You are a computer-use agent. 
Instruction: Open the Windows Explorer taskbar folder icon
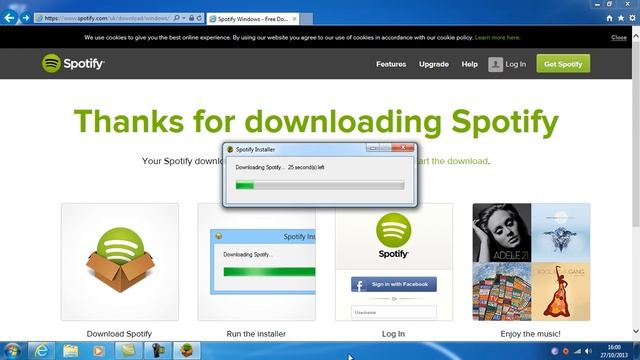point(70,351)
